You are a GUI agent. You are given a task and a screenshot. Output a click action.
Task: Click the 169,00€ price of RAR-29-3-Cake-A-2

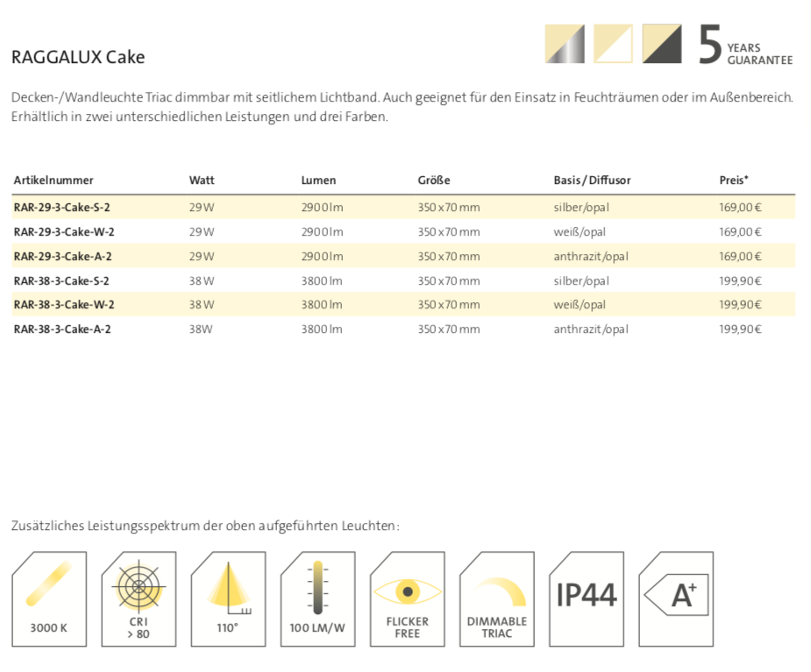tap(740, 257)
